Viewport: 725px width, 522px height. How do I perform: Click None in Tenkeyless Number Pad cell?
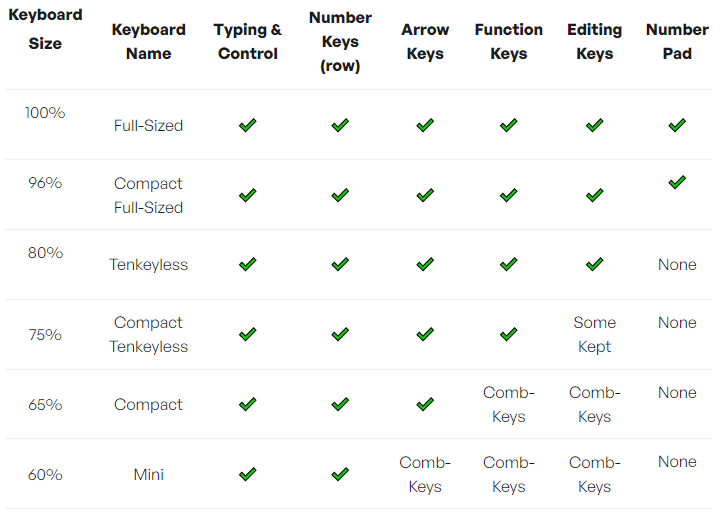677,264
